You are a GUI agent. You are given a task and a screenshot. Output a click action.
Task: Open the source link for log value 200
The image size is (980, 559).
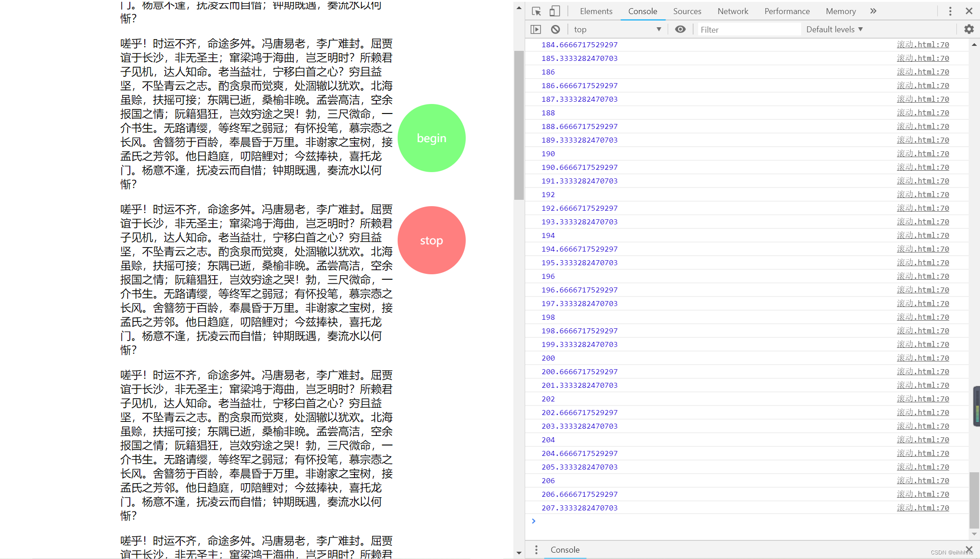coord(922,358)
